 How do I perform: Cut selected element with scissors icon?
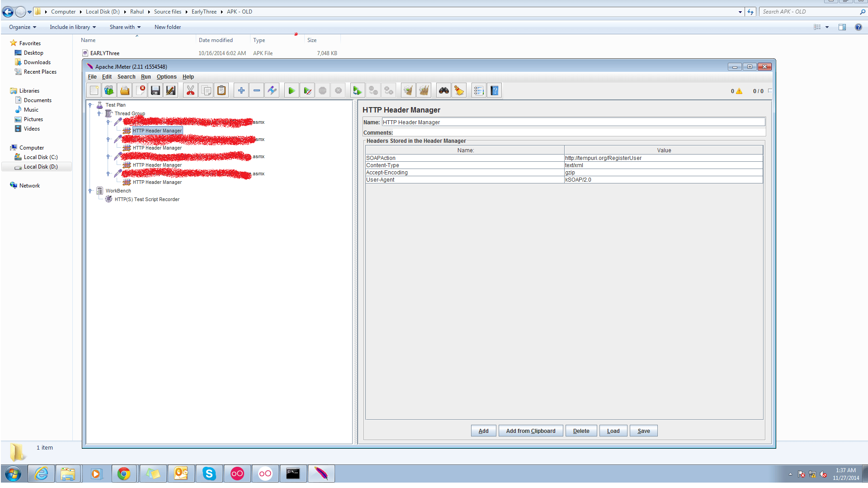pyautogui.click(x=190, y=90)
